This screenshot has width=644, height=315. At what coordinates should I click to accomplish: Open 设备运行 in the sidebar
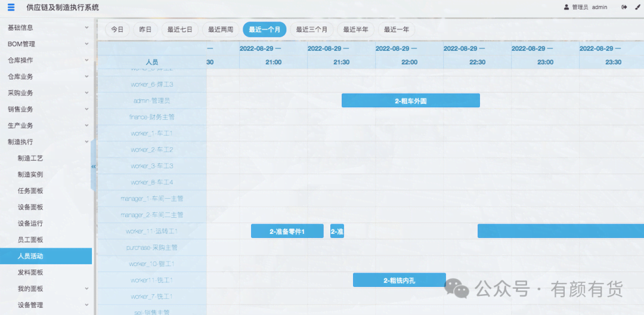click(30, 224)
